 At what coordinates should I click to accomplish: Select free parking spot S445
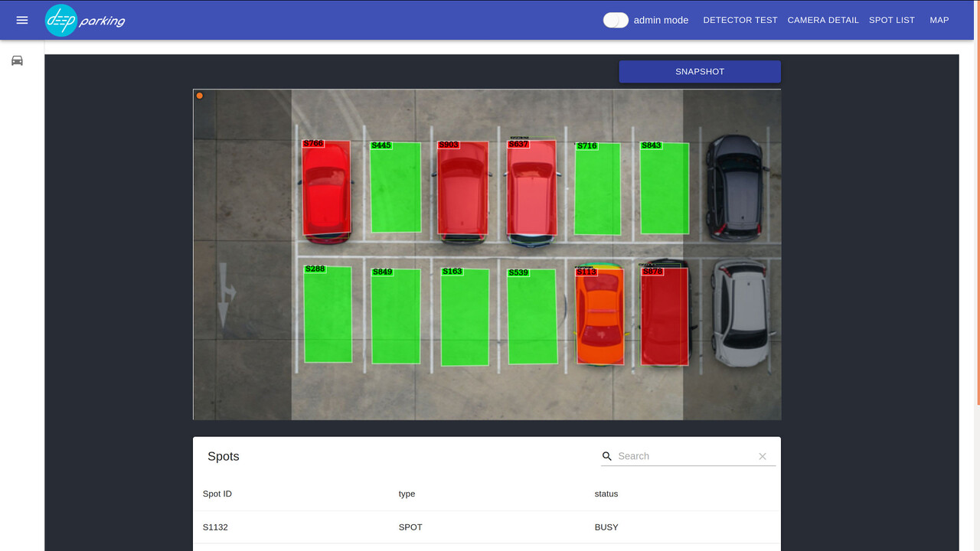pos(395,187)
